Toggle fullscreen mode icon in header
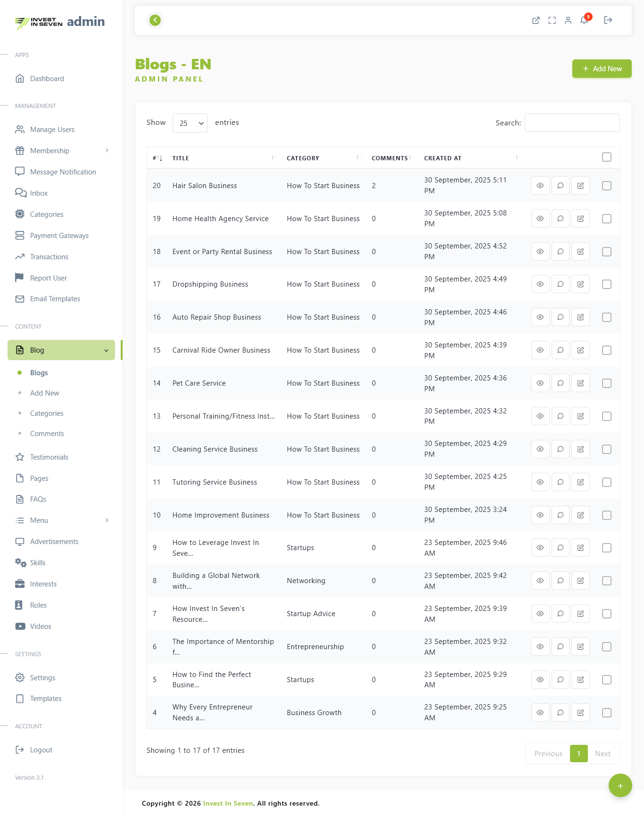This screenshot has height=816, width=644. coord(552,20)
